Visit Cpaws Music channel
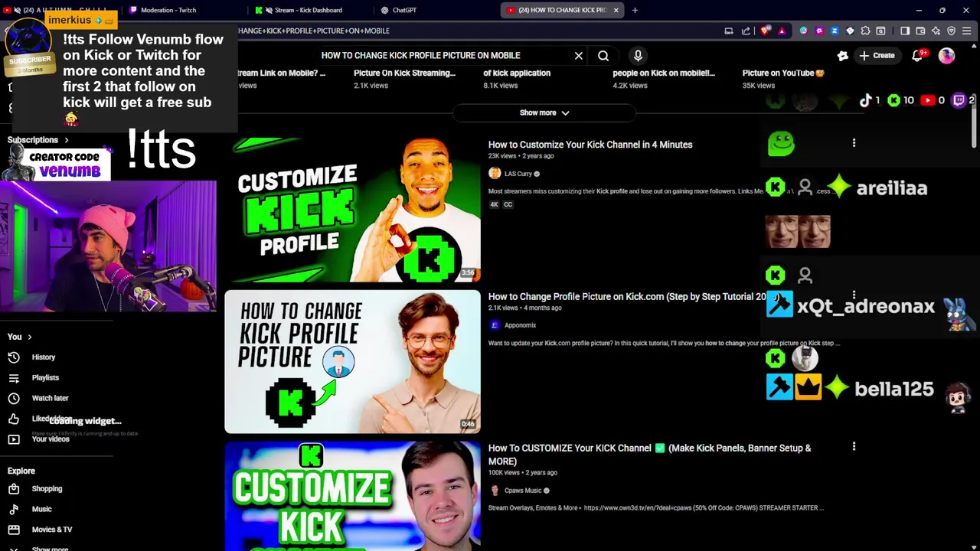The height and width of the screenshot is (551, 980). [x=523, y=491]
